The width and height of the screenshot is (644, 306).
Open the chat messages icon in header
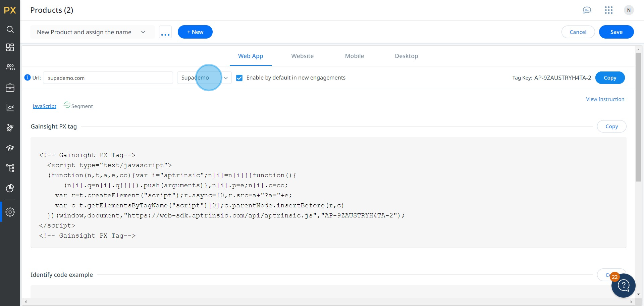click(x=587, y=10)
